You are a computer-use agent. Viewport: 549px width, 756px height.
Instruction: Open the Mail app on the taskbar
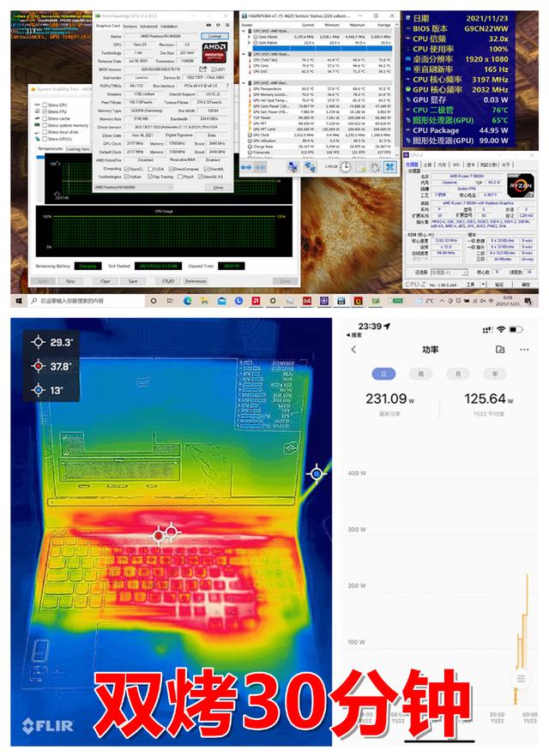point(221,301)
